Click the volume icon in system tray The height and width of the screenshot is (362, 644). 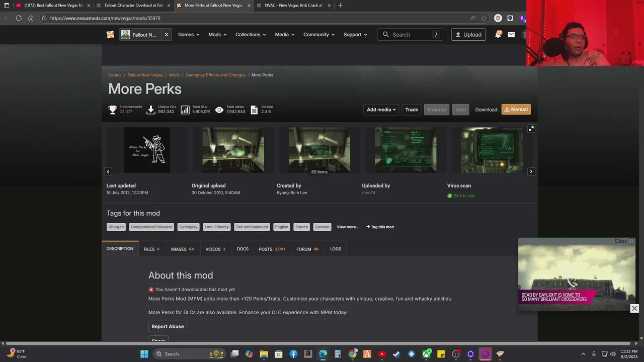click(612, 354)
